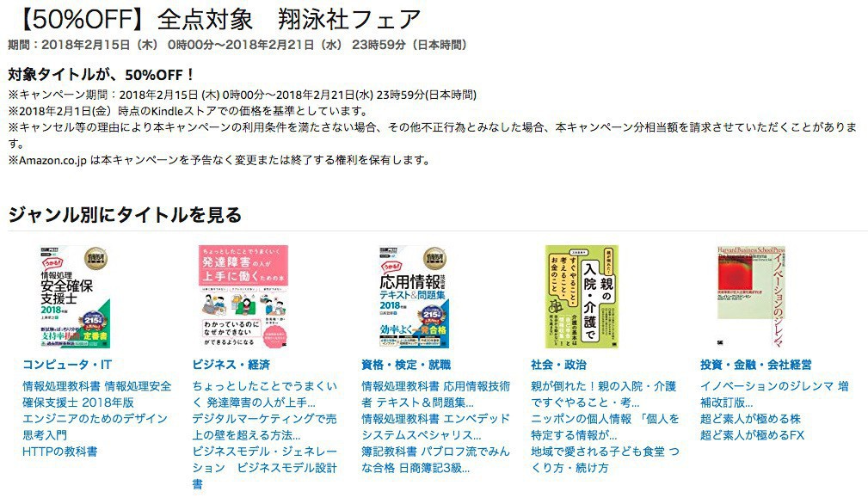This screenshot has height=504, width=868.
Task: Go to the 資格・検定・就職 genre
Action: (x=406, y=365)
